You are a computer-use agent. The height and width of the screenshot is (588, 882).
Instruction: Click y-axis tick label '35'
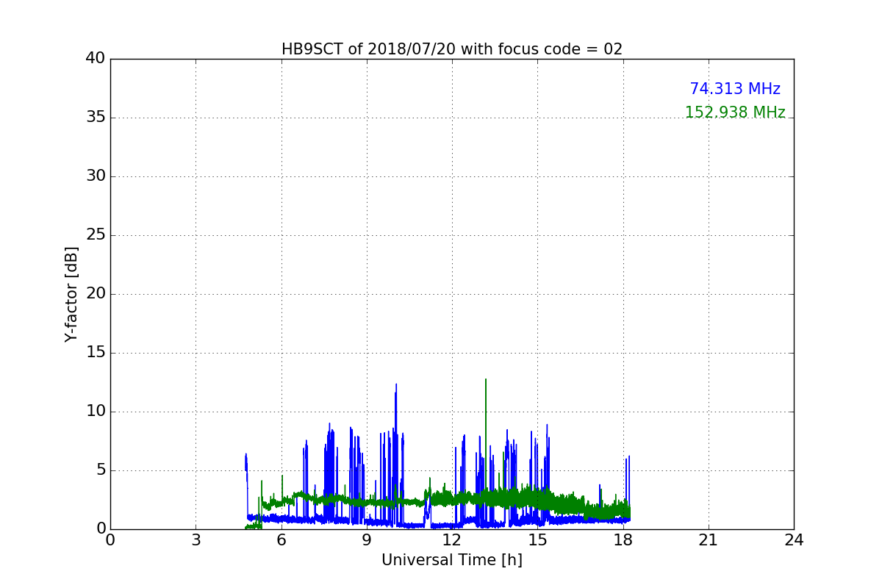96,118
